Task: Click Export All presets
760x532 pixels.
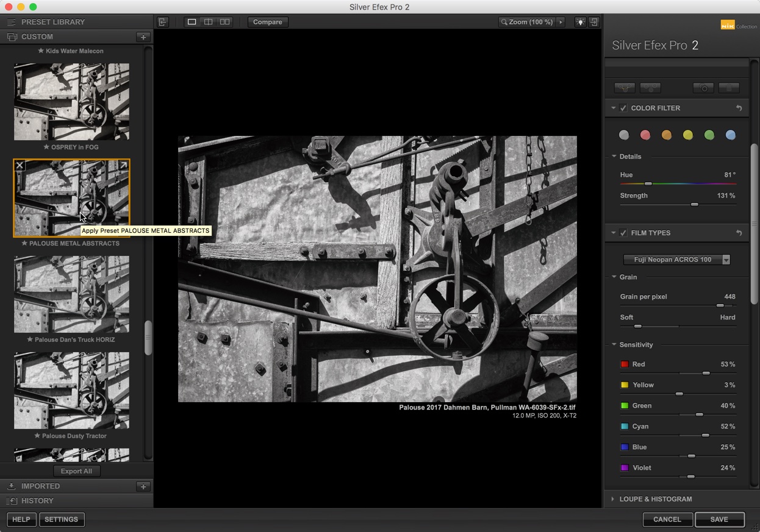Action: [x=76, y=471]
